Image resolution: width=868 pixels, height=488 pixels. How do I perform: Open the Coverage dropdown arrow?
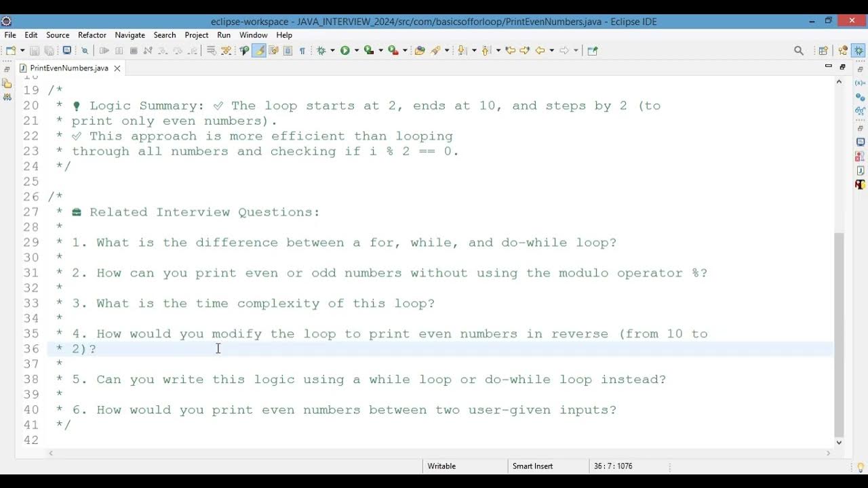(381, 50)
